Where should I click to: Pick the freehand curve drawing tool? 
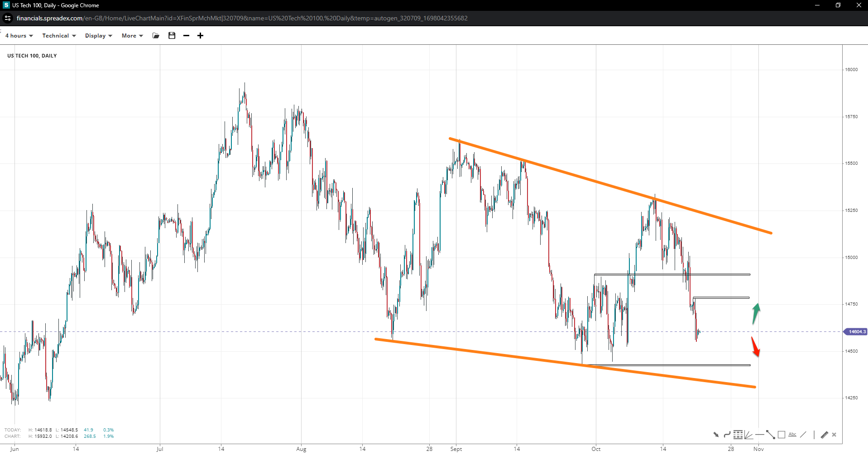coord(727,435)
